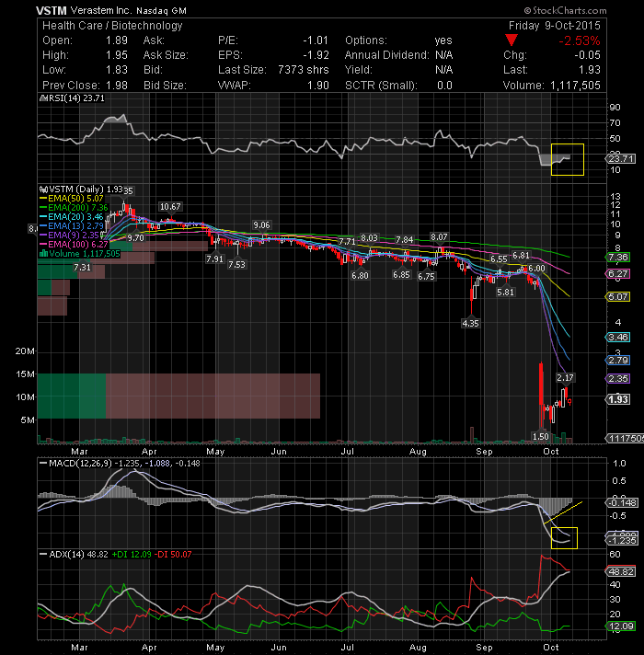Click the 'Verastem Inc.' company name
Screen dimensions: 644x655
tap(101, 10)
